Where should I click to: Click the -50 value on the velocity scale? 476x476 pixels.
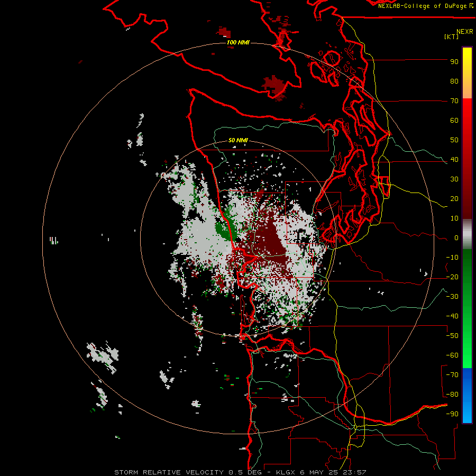[x=452, y=336]
